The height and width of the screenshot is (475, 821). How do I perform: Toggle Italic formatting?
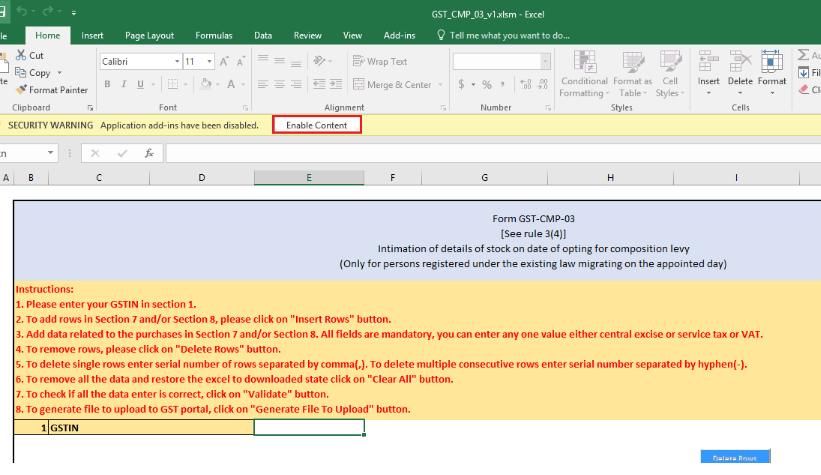[x=124, y=85]
